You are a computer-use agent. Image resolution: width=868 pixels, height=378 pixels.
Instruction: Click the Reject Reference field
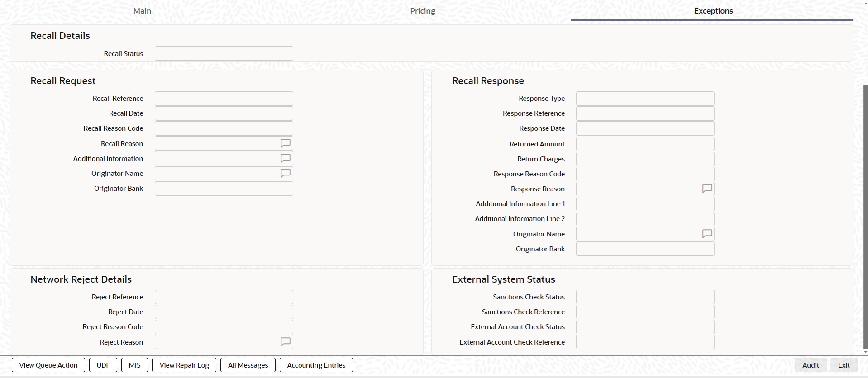(224, 297)
